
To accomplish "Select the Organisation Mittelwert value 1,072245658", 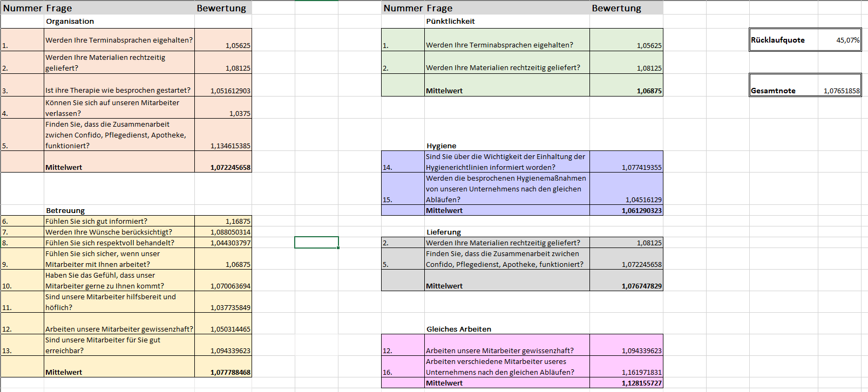I will (x=223, y=162).
